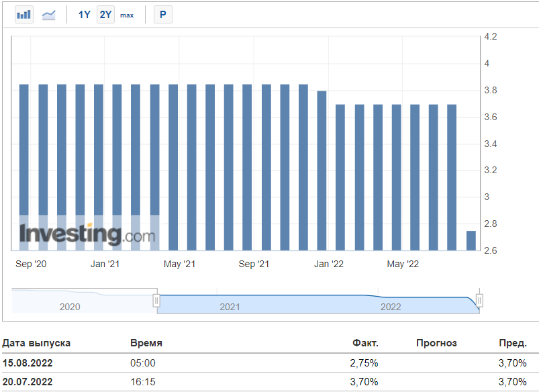The width and height of the screenshot is (539, 392).
Task: Select the 1Y time range
Action: click(84, 14)
